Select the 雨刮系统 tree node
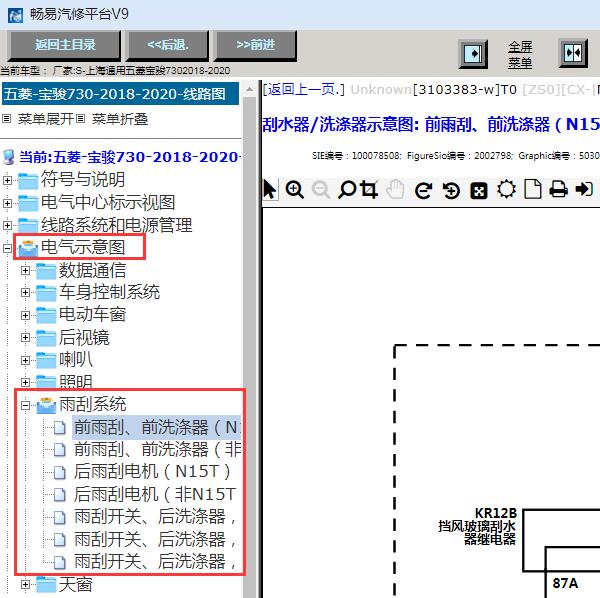 [92, 404]
